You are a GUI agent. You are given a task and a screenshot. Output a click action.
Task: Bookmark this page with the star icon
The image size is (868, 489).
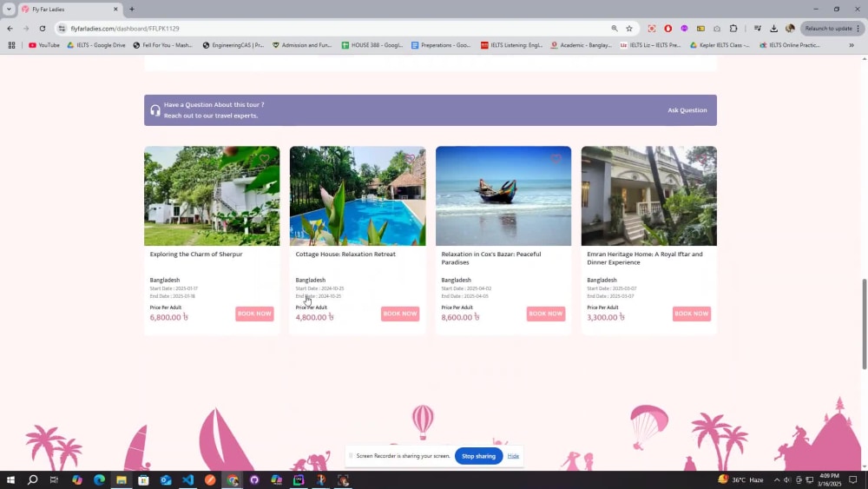point(629,29)
